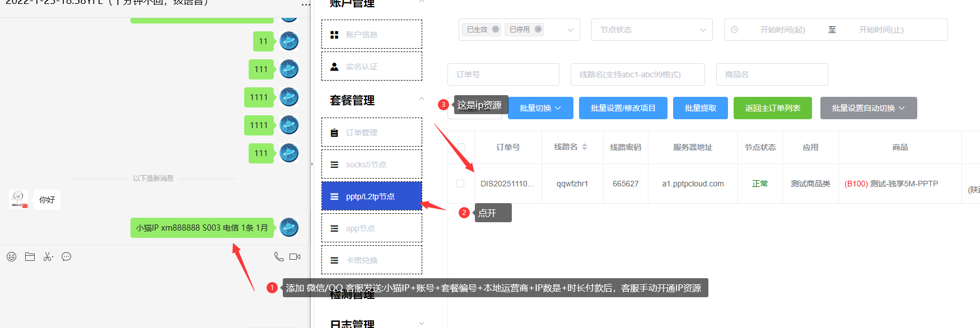Click the 批量提取 button

[700, 108]
